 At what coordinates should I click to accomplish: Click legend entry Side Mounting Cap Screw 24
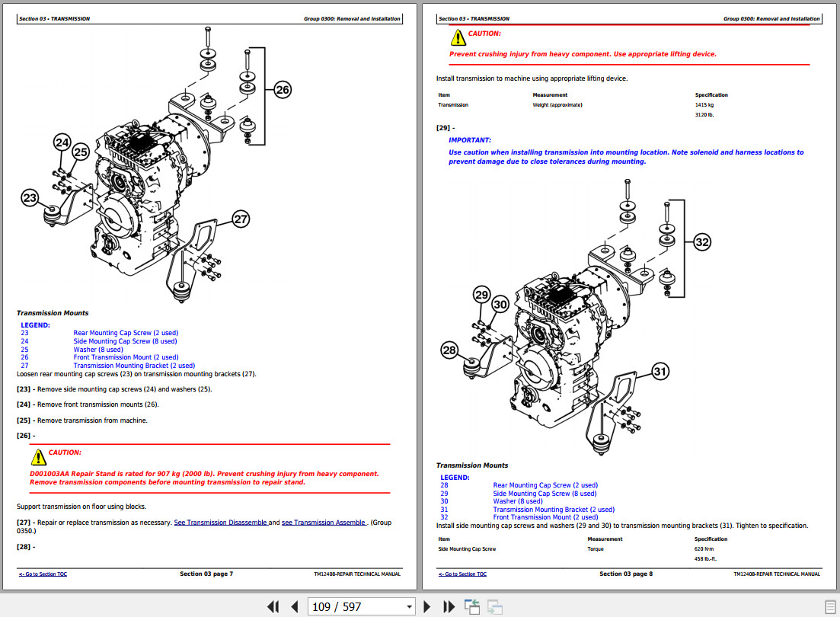98,341
